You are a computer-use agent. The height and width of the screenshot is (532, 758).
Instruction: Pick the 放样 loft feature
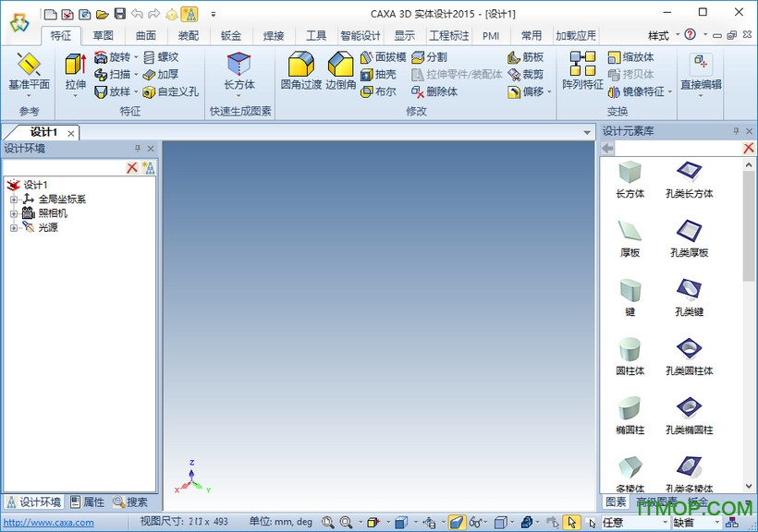click(113, 91)
